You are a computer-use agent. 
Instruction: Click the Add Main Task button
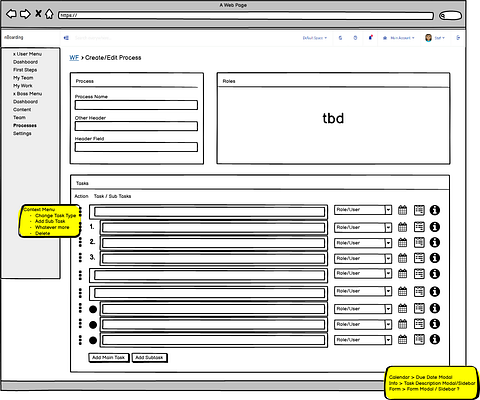(108, 357)
